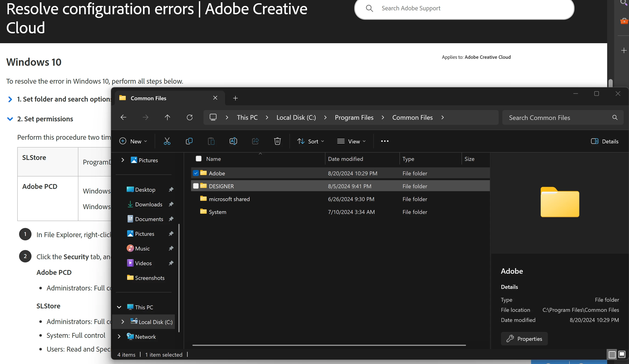Navigate back with the back arrow
This screenshot has width=629, height=364.
pos(123,117)
